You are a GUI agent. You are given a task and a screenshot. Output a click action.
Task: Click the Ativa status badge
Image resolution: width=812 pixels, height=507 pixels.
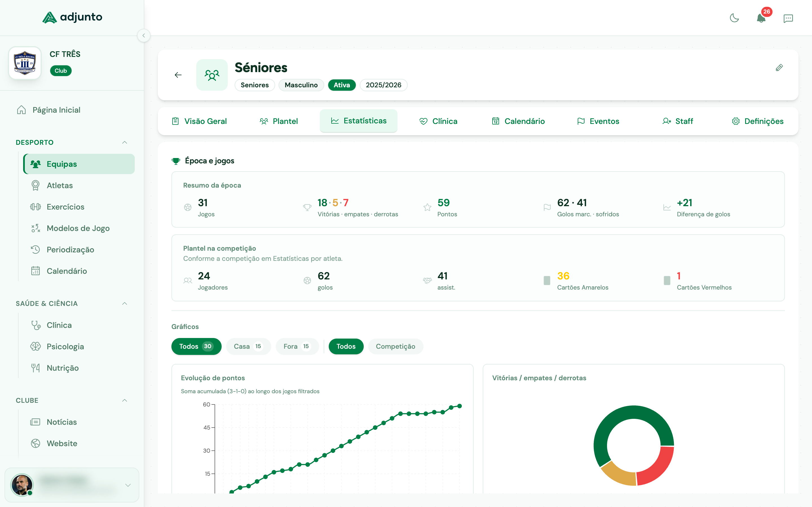click(x=342, y=85)
